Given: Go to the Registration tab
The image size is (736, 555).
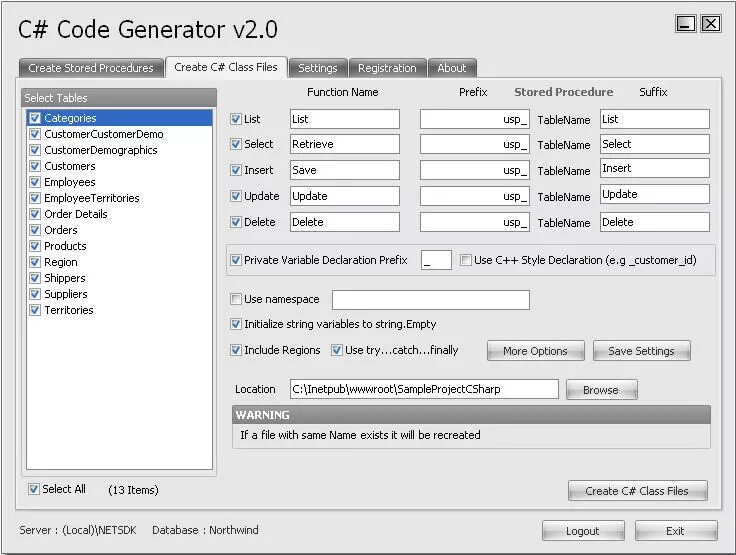Looking at the screenshot, I should [387, 68].
